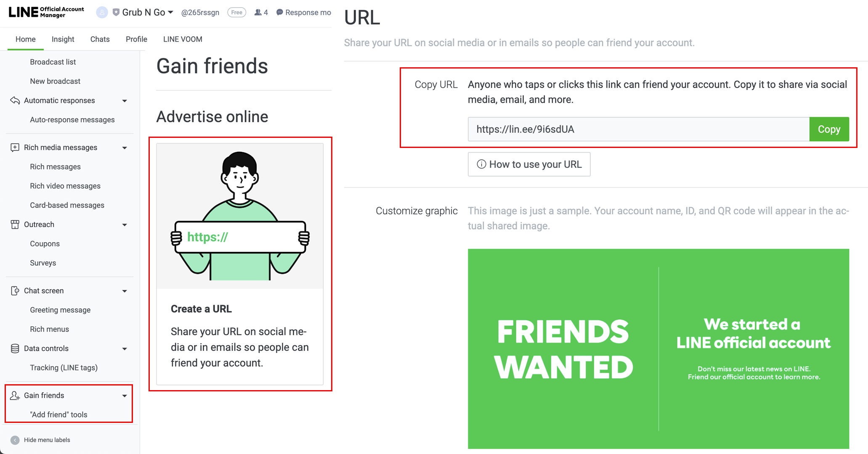Switch to the Insight tab

pyautogui.click(x=63, y=39)
